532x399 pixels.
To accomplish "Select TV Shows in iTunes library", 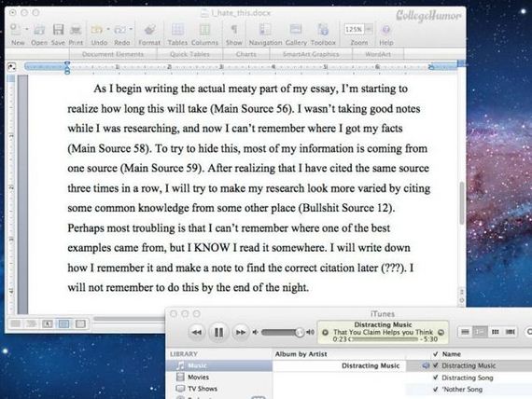I will pos(219,389).
